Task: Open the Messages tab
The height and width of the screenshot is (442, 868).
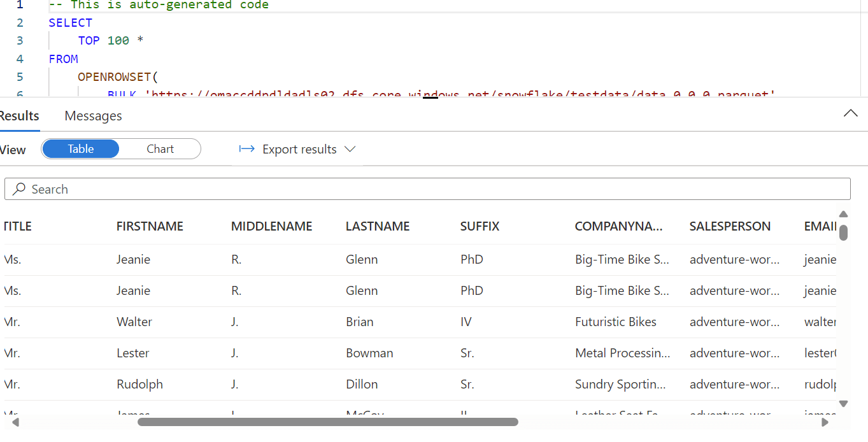Action: click(93, 116)
